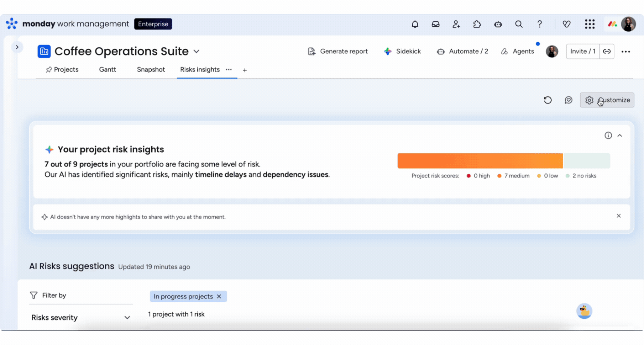Switch to the Gantt tab

(x=108, y=70)
